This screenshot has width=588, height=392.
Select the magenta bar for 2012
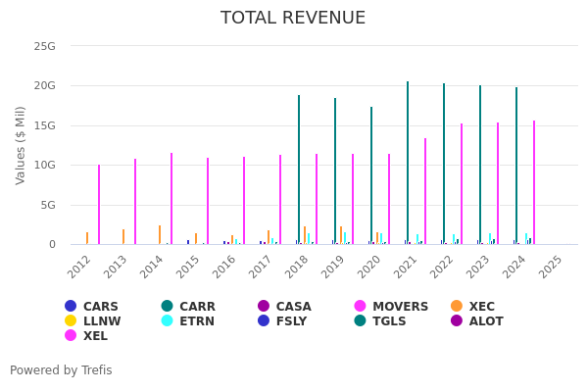99,204
